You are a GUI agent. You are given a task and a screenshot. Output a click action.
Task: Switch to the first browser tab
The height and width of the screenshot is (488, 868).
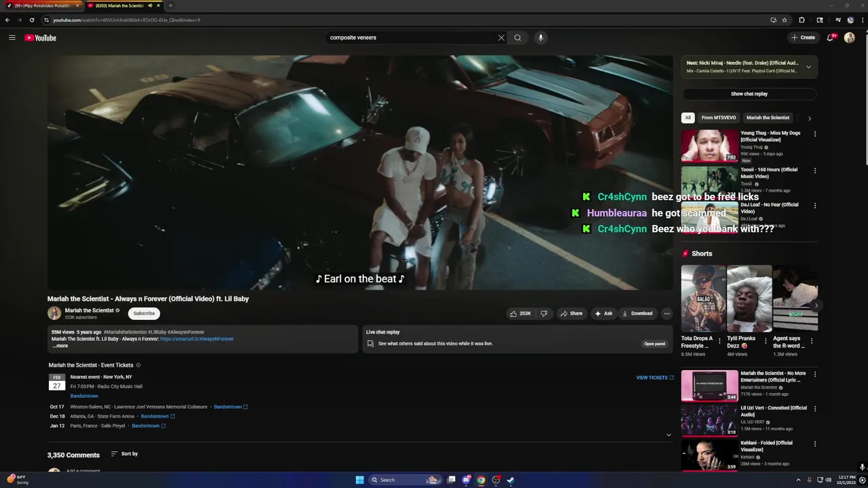[42, 5]
